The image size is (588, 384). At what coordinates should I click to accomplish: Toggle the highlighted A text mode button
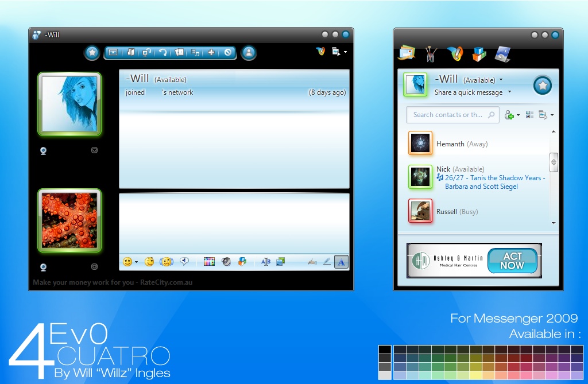pyautogui.click(x=341, y=262)
